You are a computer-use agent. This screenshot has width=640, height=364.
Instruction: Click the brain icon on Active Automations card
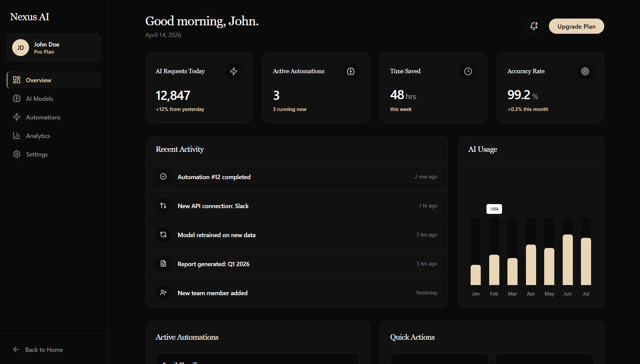pos(351,71)
